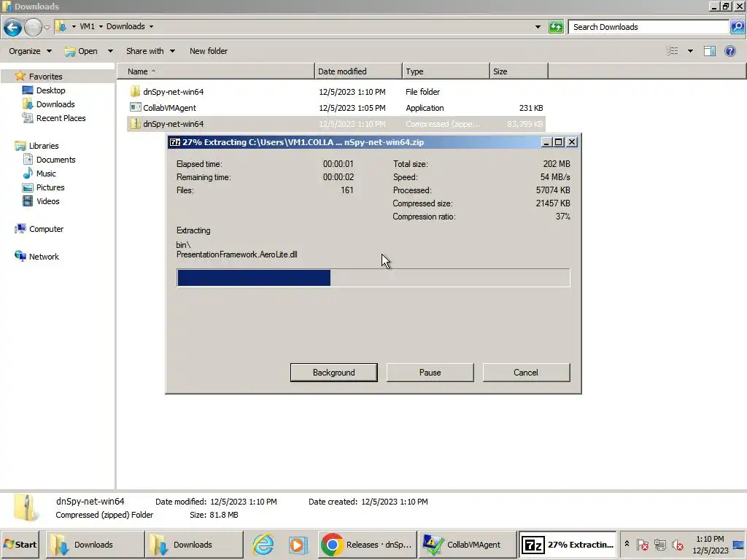
Task: Sort by Type column header
Action: [446, 71]
